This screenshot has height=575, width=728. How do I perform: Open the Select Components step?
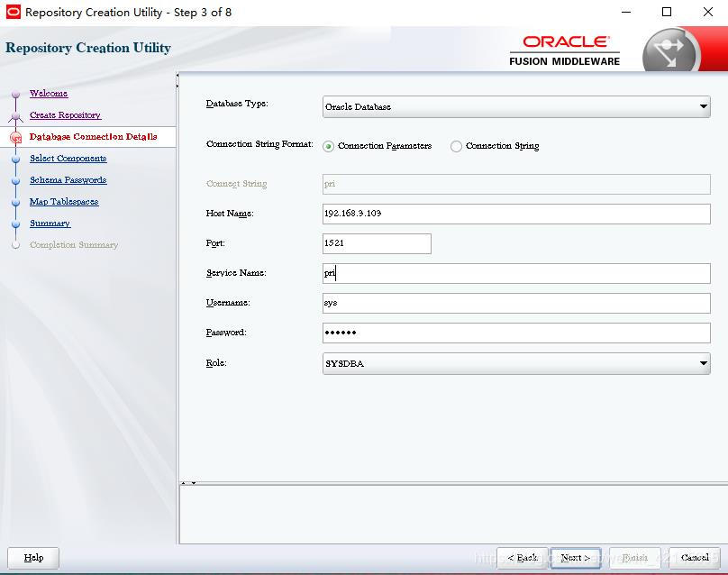tap(68, 159)
